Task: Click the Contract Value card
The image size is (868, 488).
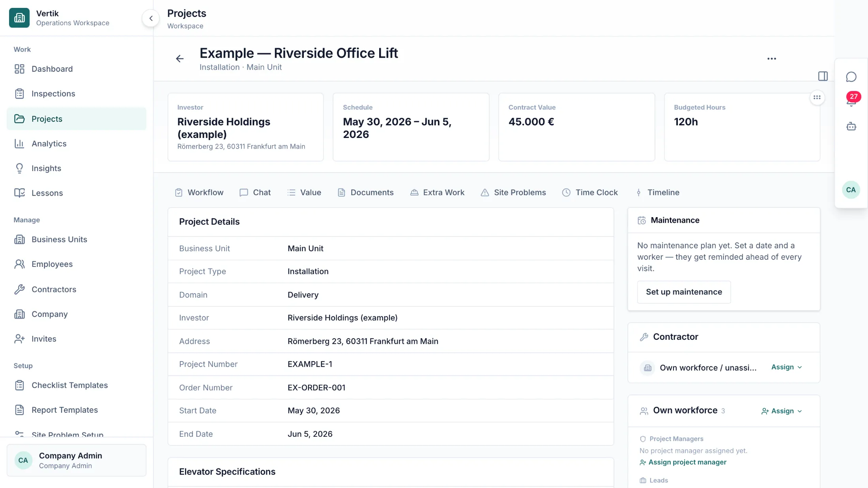Action: [x=576, y=127]
